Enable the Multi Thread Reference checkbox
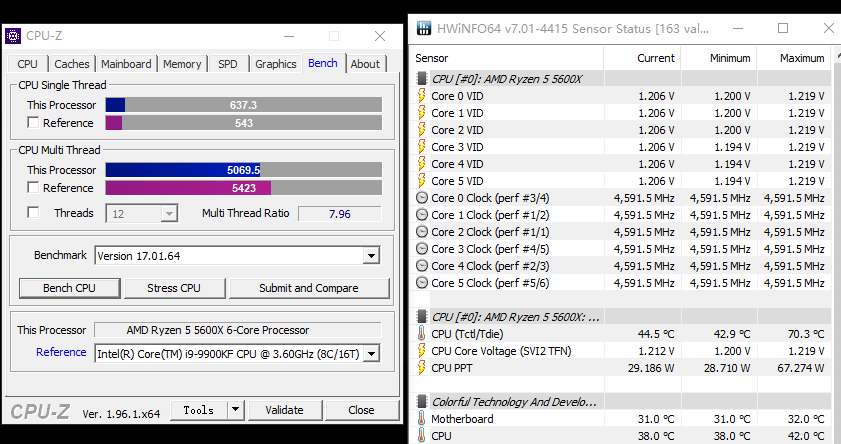The width and height of the screenshot is (841, 444). [33, 188]
